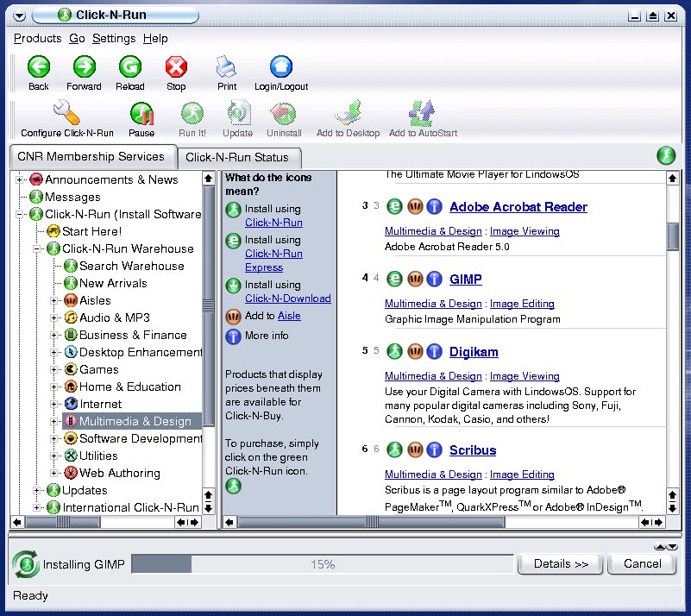Click the Run It! toolbar icon
691x616 pixels.
click(x=192, y=114)
